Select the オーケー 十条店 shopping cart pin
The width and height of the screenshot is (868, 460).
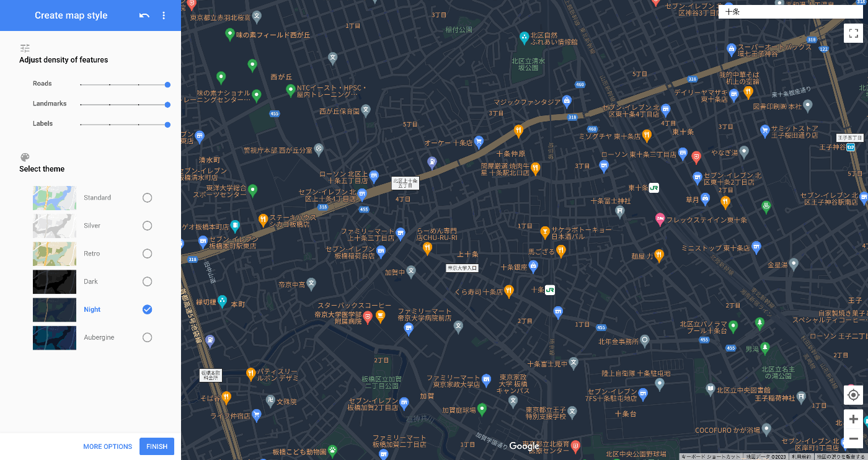click(479, 141)
